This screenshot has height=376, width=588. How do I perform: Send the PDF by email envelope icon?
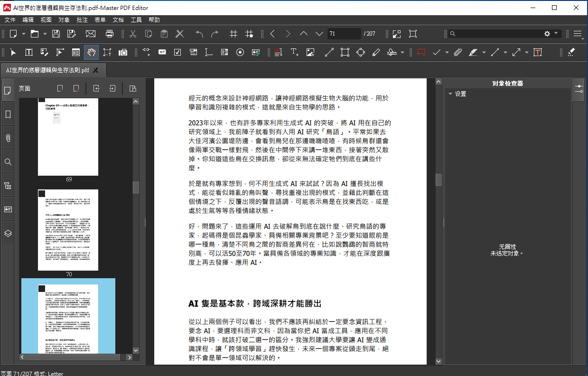point(91,34)
